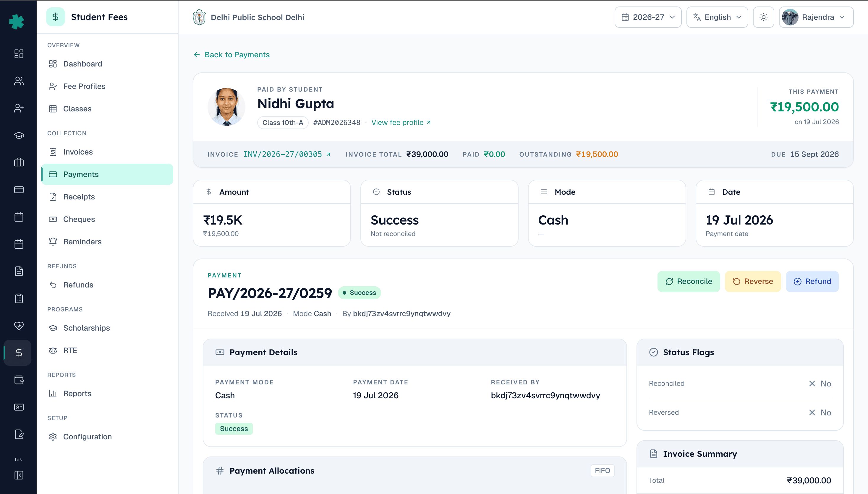868x494 pixels.
Task: Open the Rajendra user menu dropdown
Action: [816, 17]
